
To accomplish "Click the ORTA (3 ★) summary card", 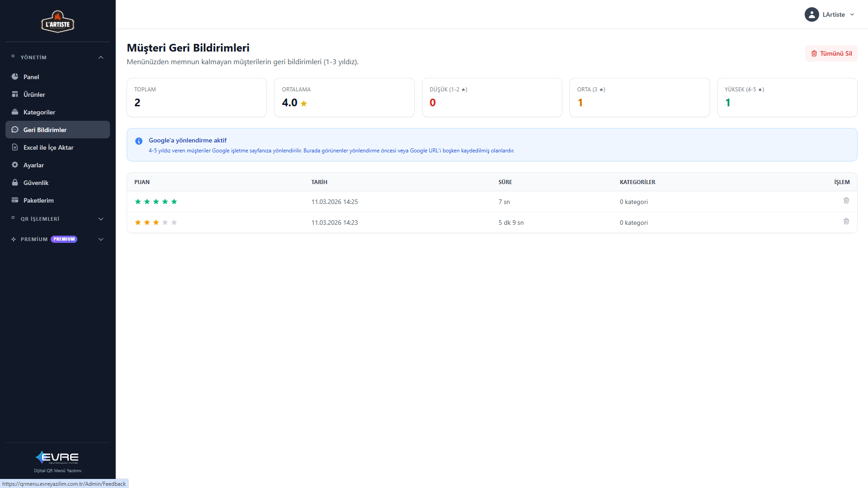I will [640, 97].
